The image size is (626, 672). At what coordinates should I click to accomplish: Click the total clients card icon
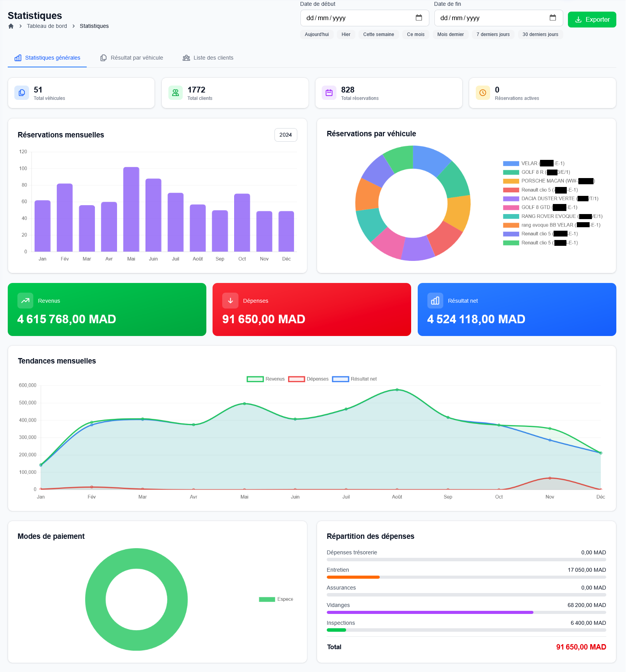[x=175, y=93]
